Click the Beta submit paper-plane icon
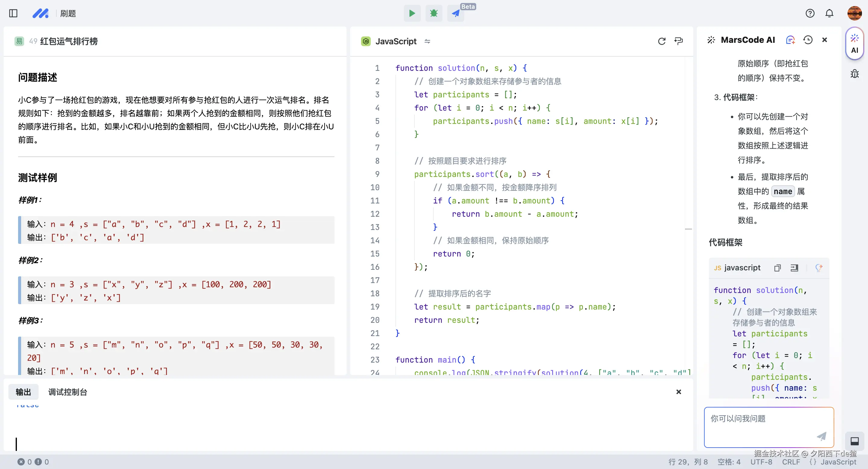Screen dimensions: 868x469 [456, 14]
